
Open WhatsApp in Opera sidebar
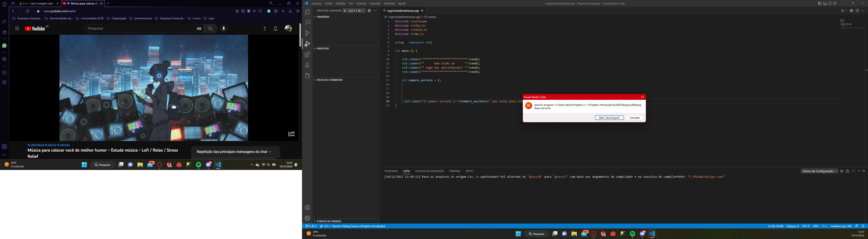pyautogui.click(x=4, y=46)
